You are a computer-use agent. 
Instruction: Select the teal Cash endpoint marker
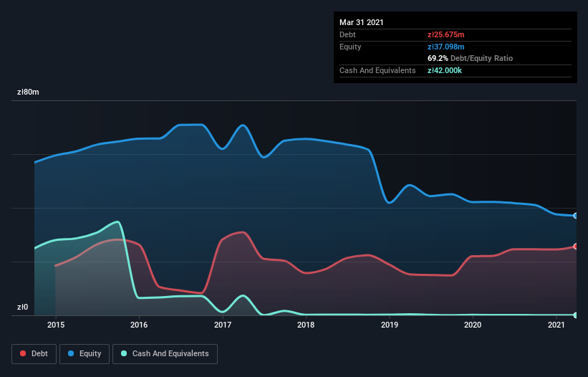(x=575, y=315)
